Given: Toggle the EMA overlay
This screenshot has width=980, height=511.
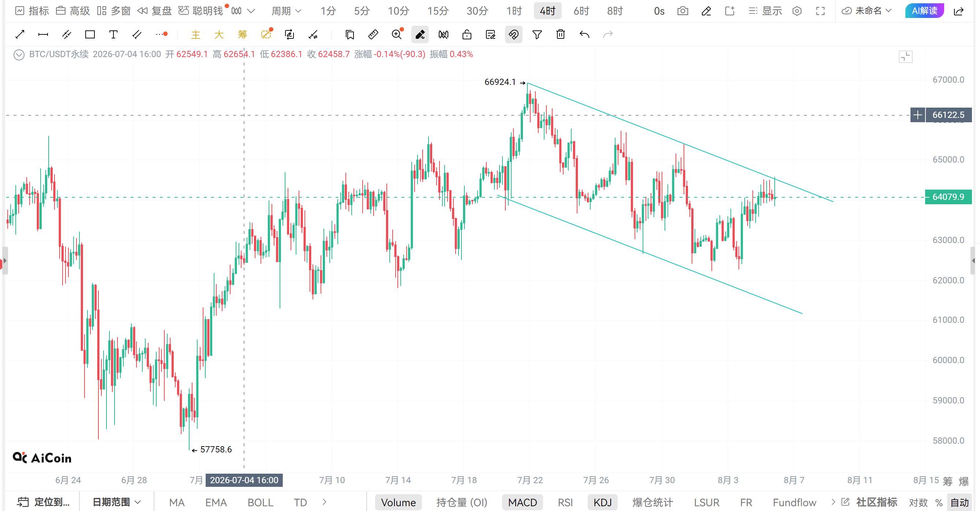Looking at the screenshot, I should coord(216,502).
